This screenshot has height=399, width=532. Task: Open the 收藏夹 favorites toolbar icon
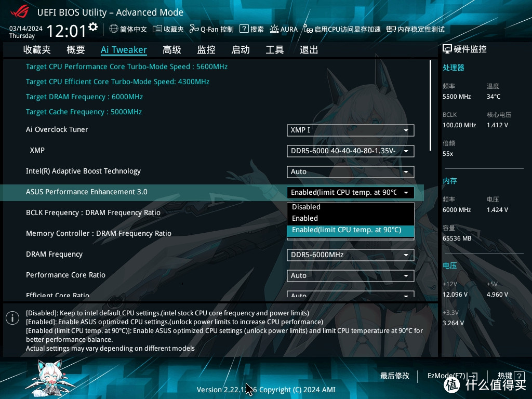(x=157, y=29)
